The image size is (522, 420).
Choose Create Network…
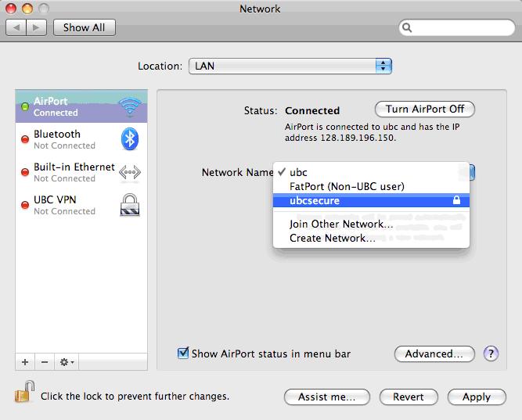click(371, 238)
